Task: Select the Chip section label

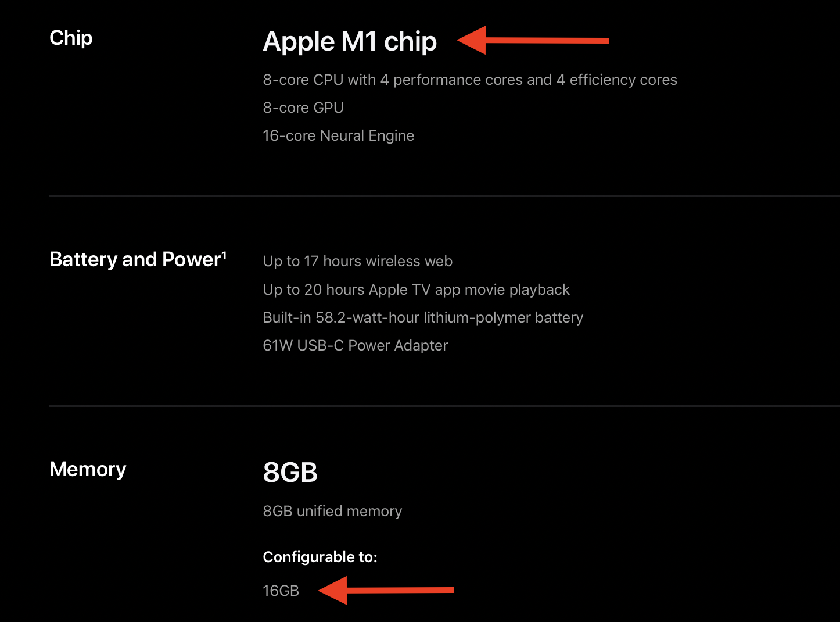Action: (x=71, y=38)
